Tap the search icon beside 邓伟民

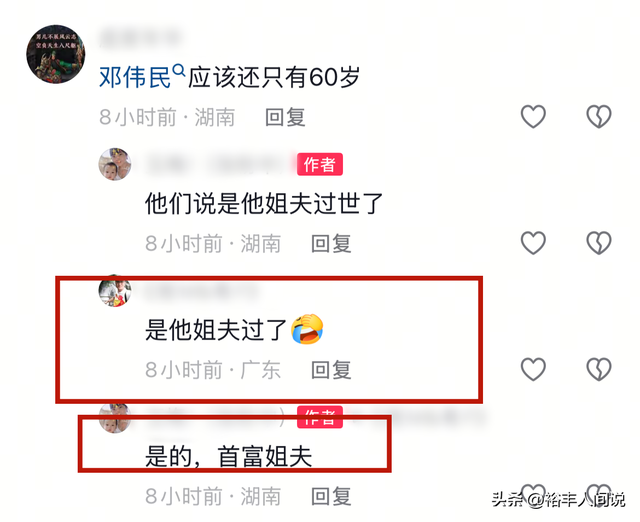(178, 71)
